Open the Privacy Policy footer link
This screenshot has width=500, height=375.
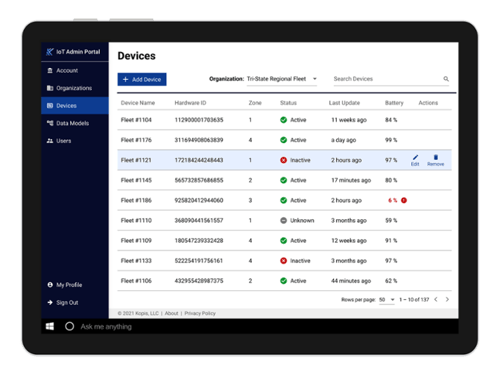pyautogui.click(x=200, y=313)
